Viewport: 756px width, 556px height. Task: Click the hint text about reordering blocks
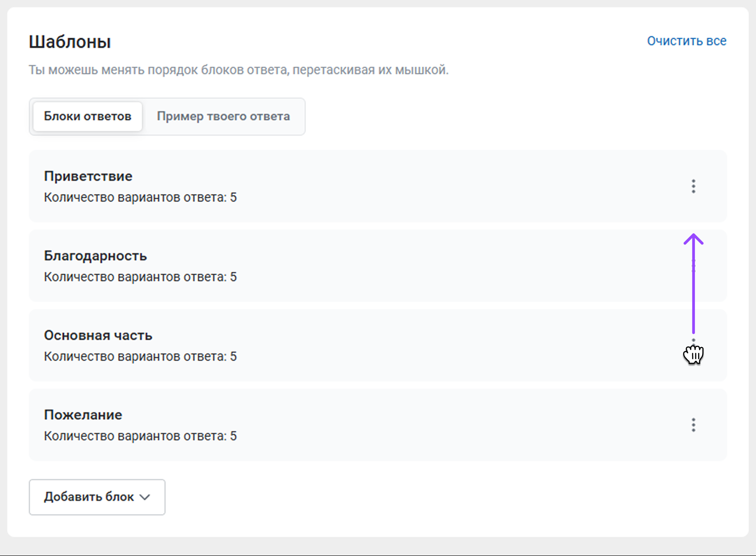click(239, 70)
